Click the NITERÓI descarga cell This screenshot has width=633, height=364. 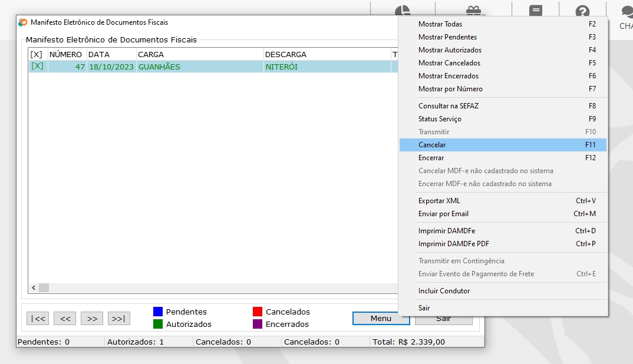327,67
